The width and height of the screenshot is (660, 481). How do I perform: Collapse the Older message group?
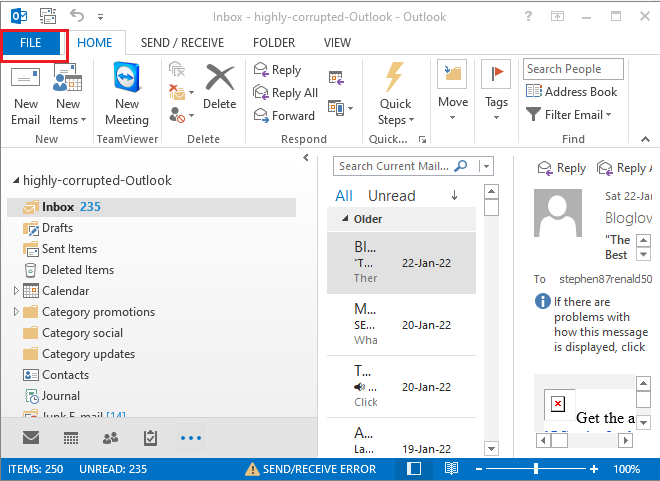click(x=345, y=219)
